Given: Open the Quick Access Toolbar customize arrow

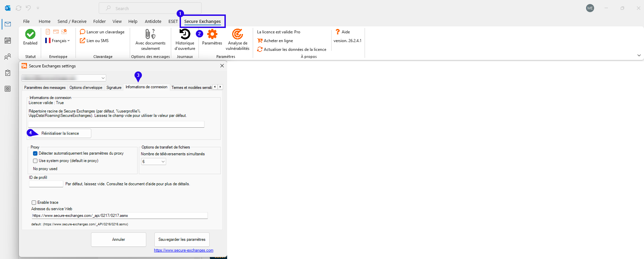Looking at the screenshot, I should pyautogui.click(x=38, y=8).
